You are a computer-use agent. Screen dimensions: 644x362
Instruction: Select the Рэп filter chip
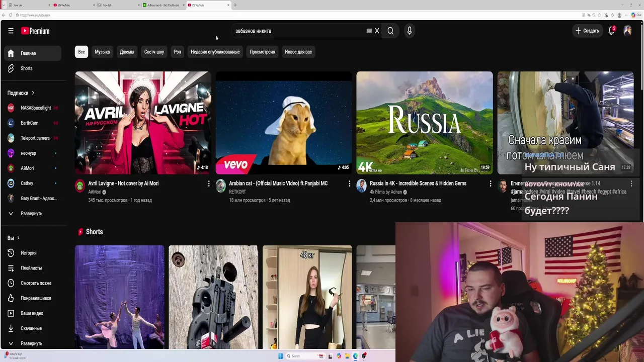pyautogui.click(x=178, y=52)
